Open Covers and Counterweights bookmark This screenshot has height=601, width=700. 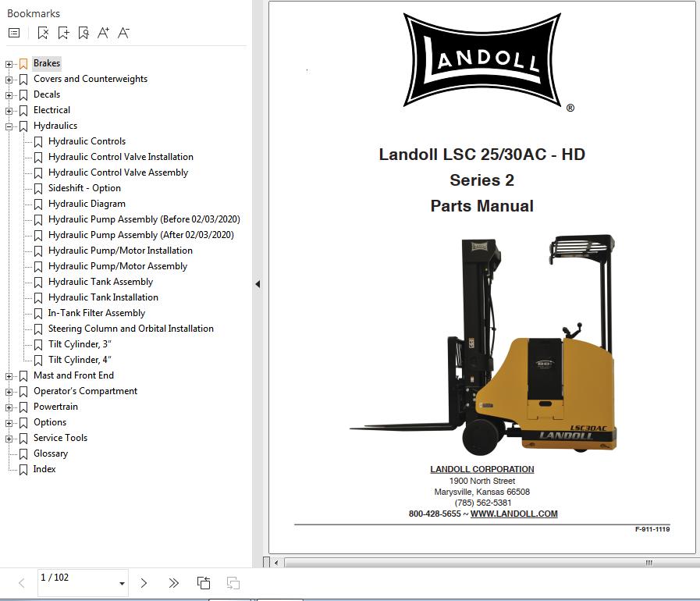coord(91,79)
